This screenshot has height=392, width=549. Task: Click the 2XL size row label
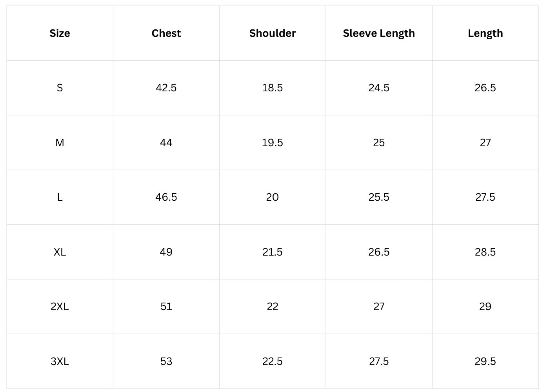(60, 307)
